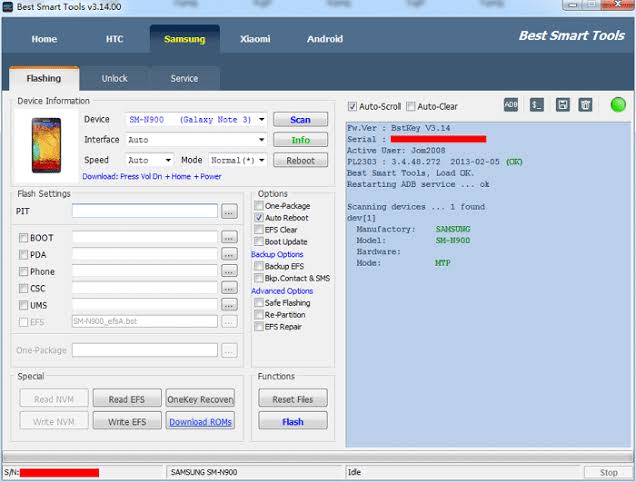Click the Read EFS button

click(x=127, y=398)
